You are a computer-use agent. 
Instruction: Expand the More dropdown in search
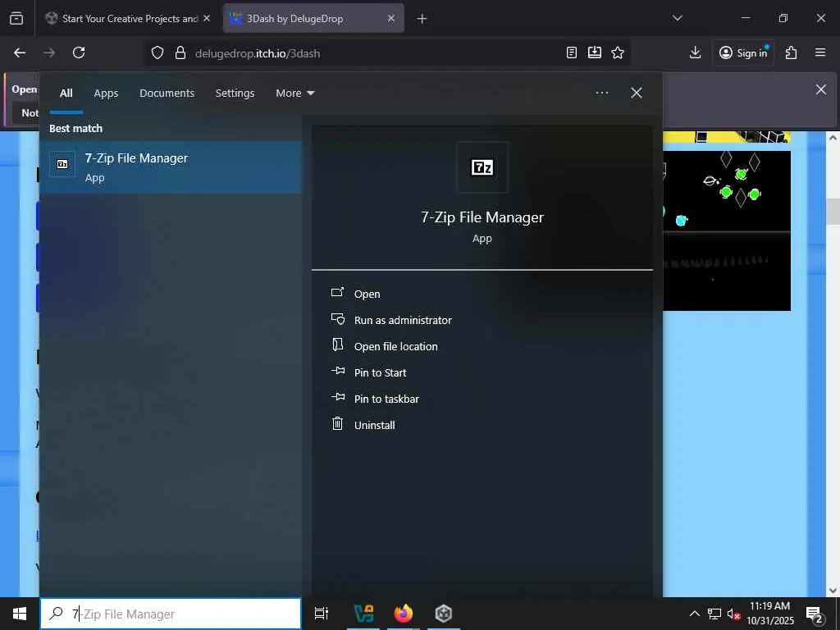click(294, 94)
